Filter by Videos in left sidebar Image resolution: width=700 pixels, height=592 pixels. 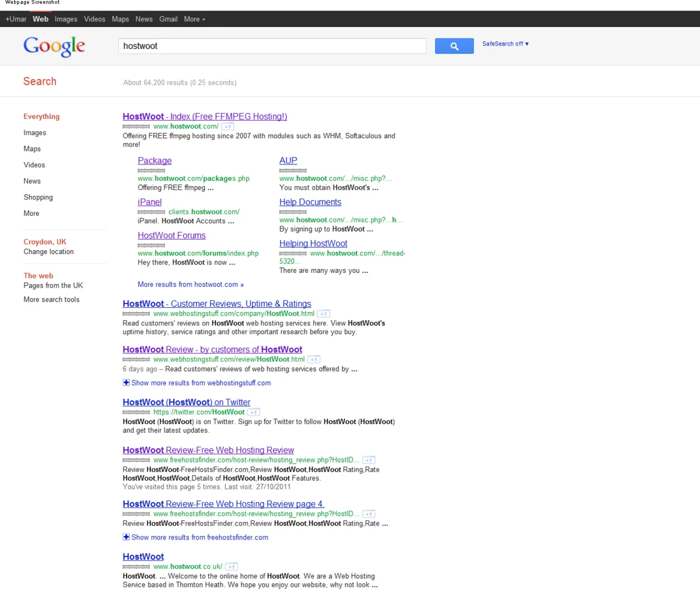tap(34, 165)
